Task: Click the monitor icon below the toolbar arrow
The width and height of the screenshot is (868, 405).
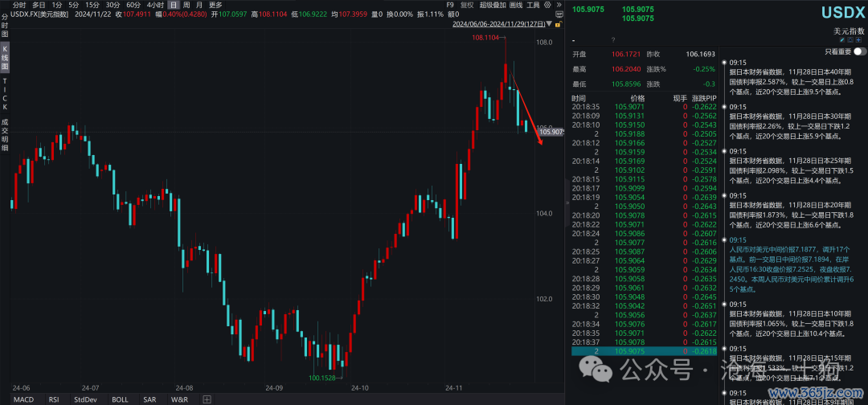Action: 558,14
